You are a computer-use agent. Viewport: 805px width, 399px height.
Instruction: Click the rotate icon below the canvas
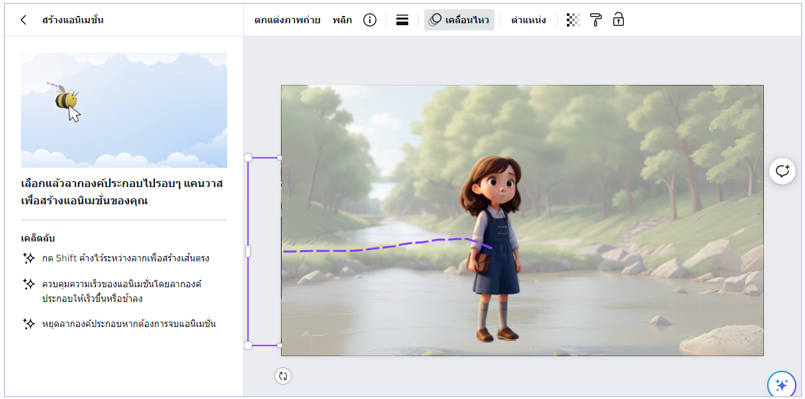pos(283,376)
